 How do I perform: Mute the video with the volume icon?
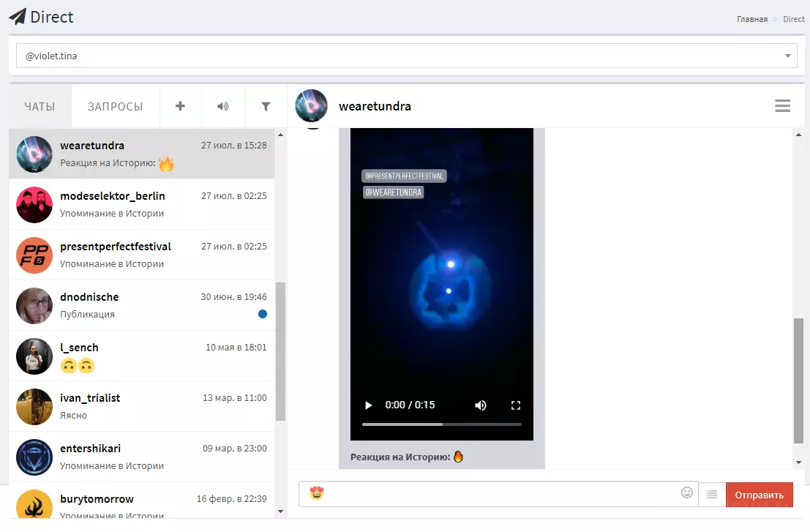[x=481, y=405]
